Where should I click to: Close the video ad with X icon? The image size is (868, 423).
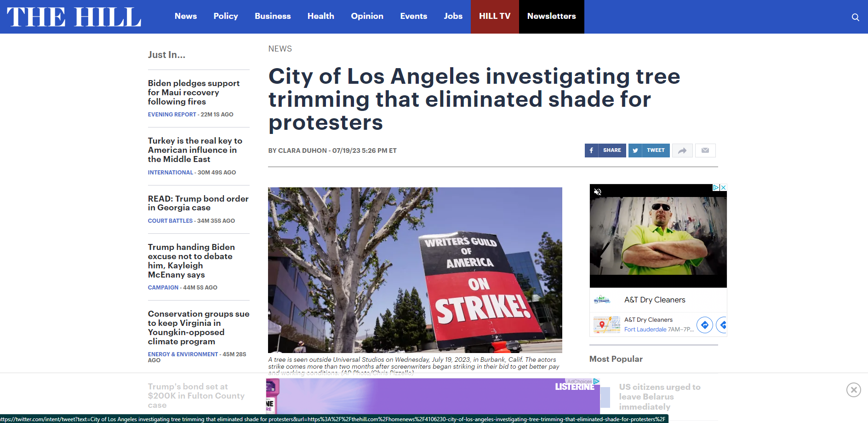pos(723,187)
